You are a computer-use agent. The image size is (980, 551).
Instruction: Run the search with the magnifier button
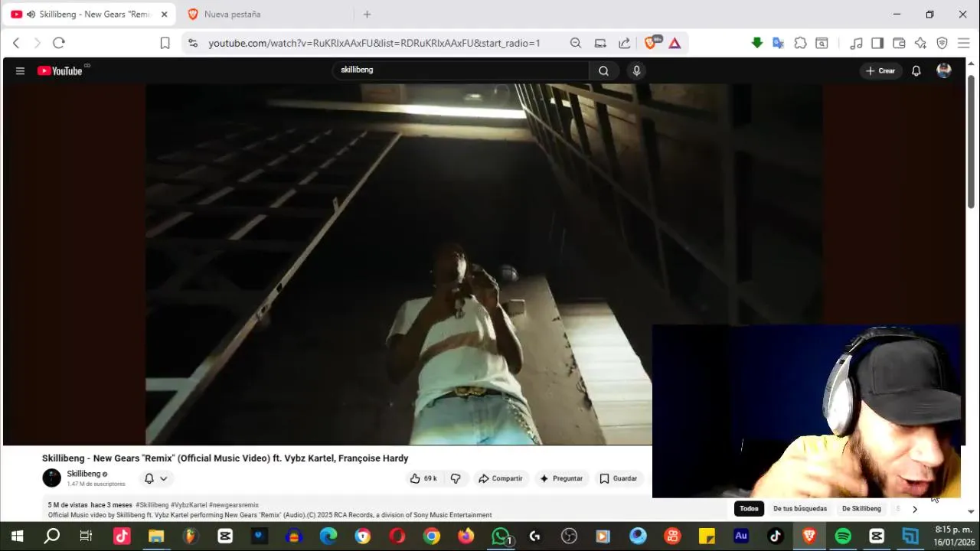[x=603, y=70]
